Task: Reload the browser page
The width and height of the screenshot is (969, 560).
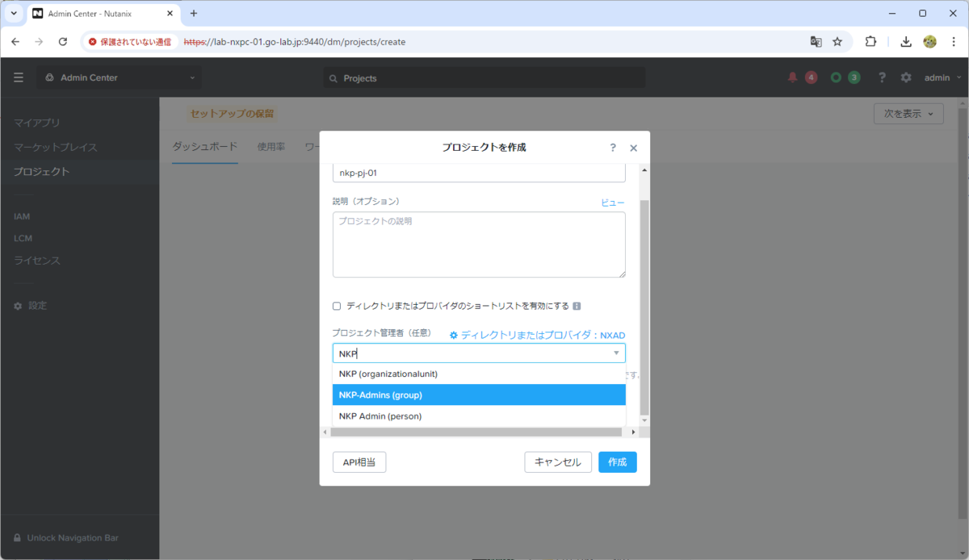Action: [63, 42]
